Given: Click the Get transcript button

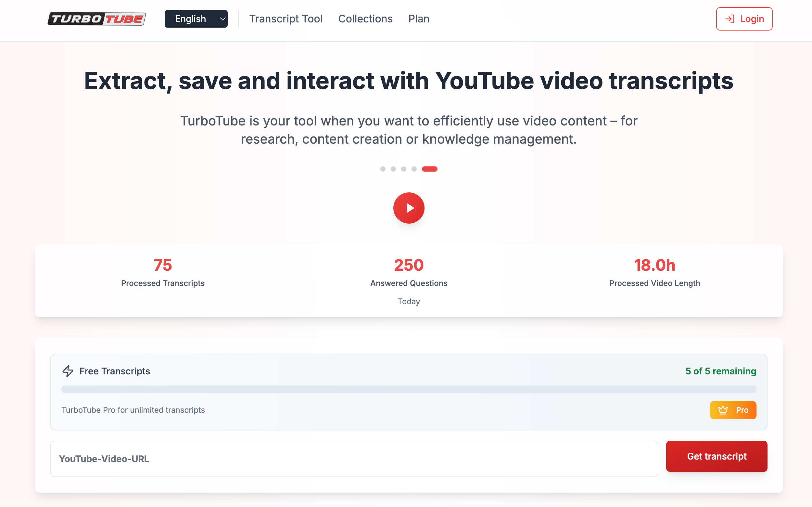Looking at the screenshot, I should (716, 456).
